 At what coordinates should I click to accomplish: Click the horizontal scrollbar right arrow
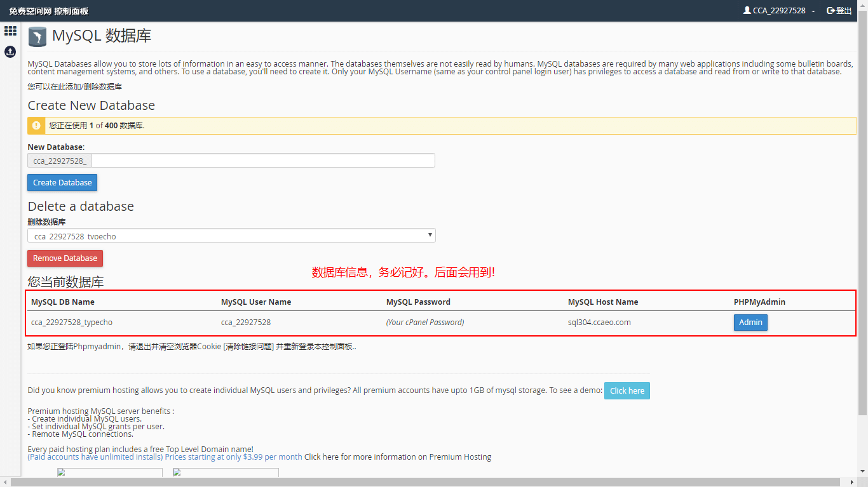pos(851,482)
